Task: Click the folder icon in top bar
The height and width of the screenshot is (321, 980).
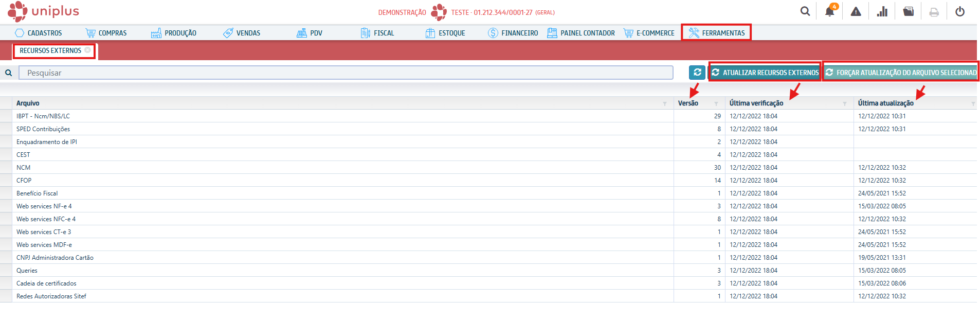Action: [x=909, y=11]
